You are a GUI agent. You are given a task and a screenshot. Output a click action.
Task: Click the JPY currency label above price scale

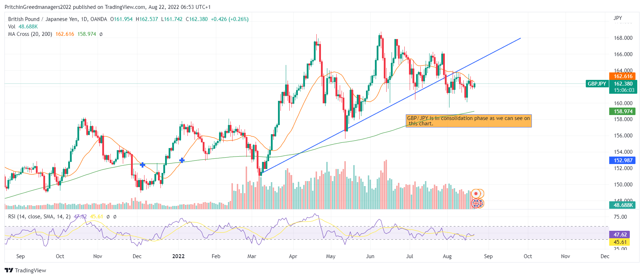[618, 18]
